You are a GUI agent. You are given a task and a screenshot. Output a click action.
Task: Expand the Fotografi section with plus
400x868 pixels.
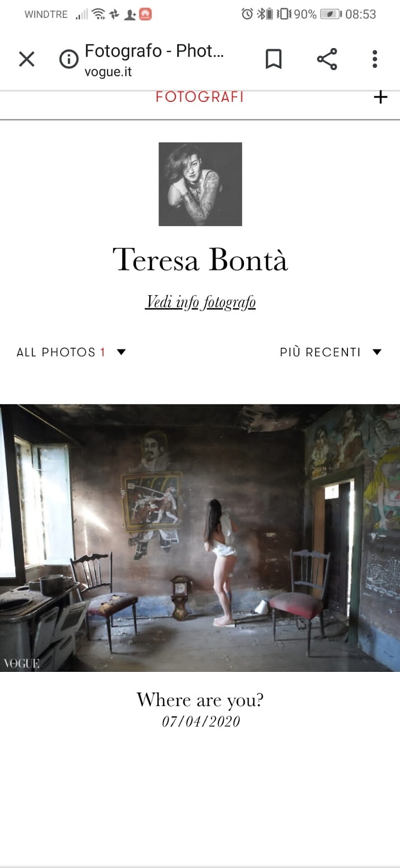[x=380, y=97]
